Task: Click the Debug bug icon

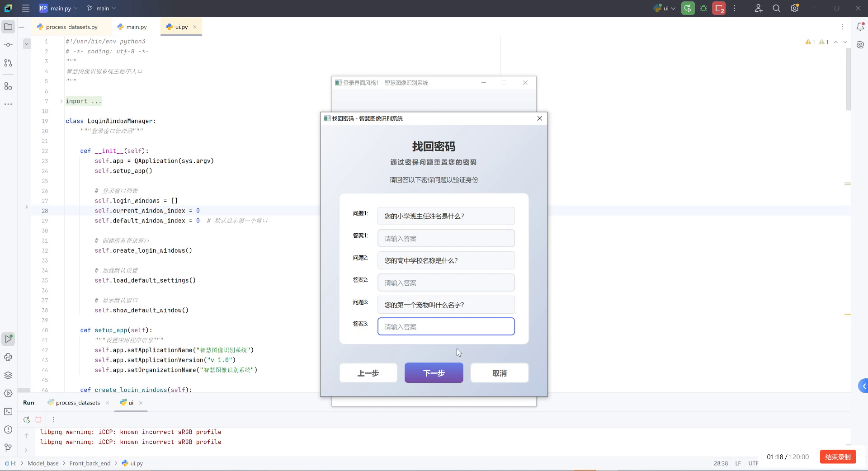Action: pyautogui.click(x=703, y=8)
